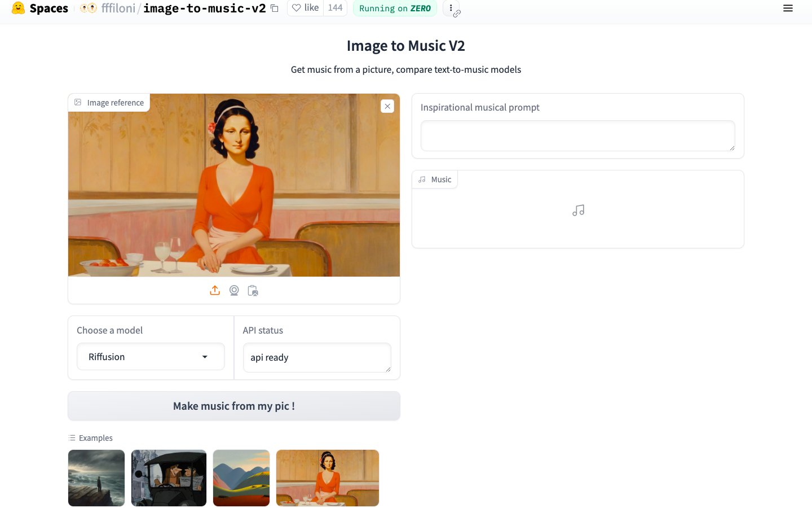812x508 pixels.
Task: Click the Inspirational musical prompt textbox
Action: click(578, 135)
